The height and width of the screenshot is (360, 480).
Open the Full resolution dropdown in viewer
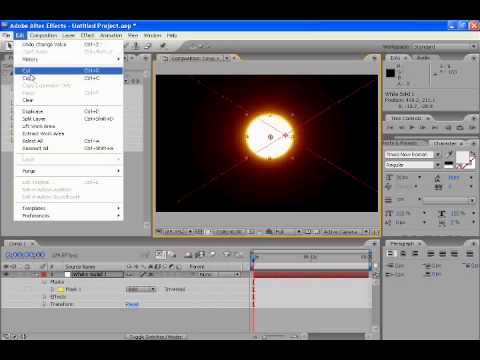coord(287,231)
